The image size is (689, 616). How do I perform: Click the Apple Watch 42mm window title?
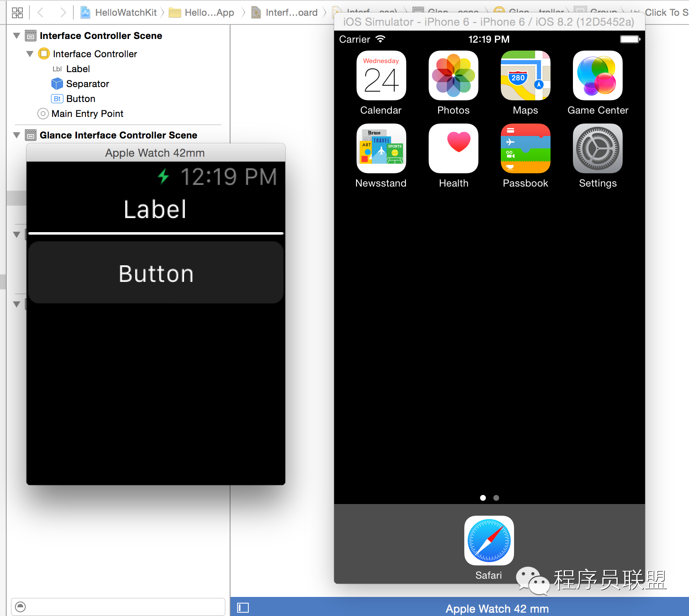155,153
